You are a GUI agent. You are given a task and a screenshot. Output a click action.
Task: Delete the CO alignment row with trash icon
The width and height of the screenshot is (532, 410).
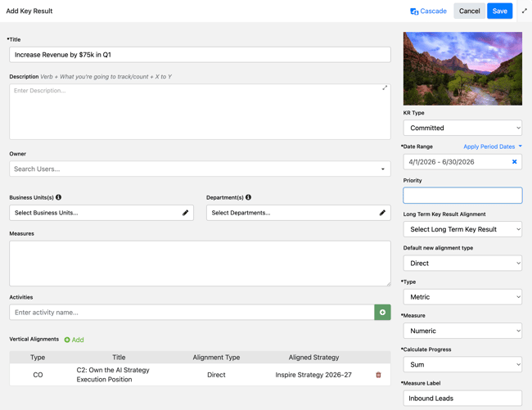tap(378, 375)
